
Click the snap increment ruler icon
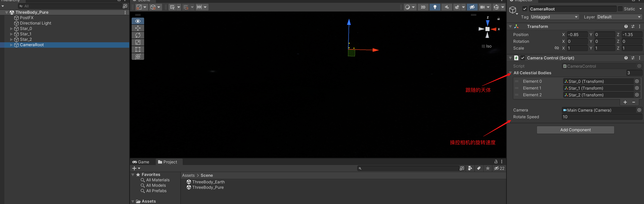point(199,7)
